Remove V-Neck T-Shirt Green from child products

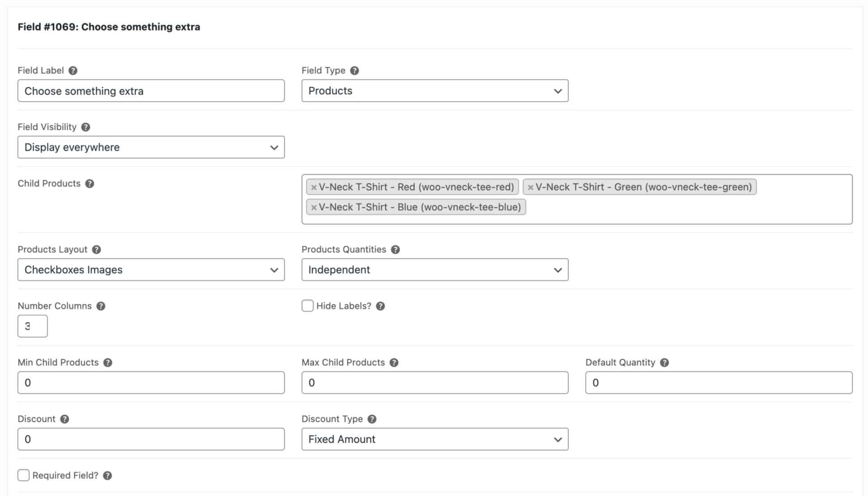click(x=531, y=187)
